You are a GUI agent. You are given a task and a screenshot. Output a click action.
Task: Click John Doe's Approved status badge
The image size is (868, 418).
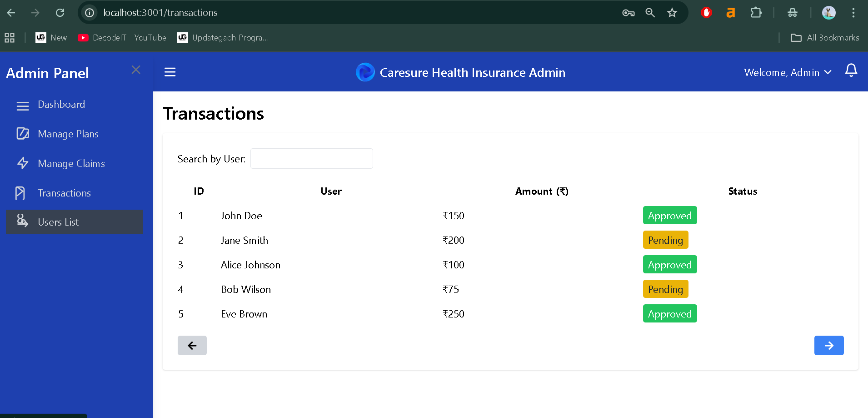[x=669, y=216]
